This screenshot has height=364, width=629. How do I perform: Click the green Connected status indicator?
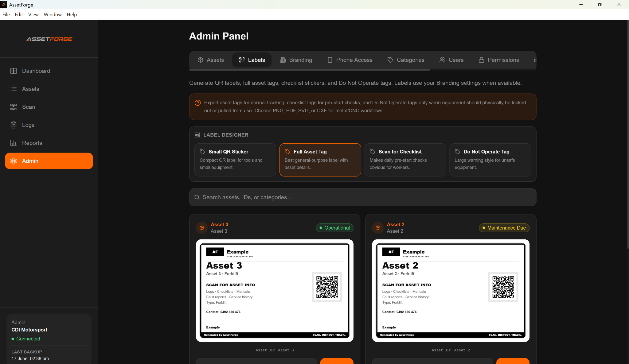point(26,339)
